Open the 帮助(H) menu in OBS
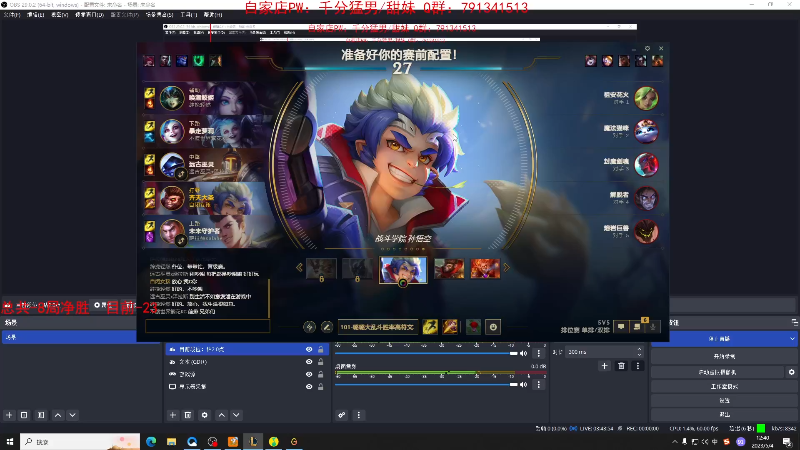Image resolution: width=800 pixels, height=450 pixels. (213, 15)
